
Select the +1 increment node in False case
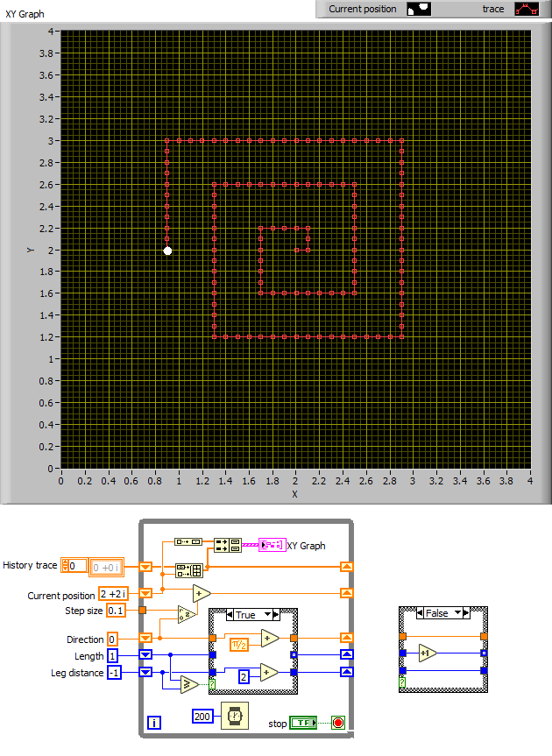tap(427, 654)
